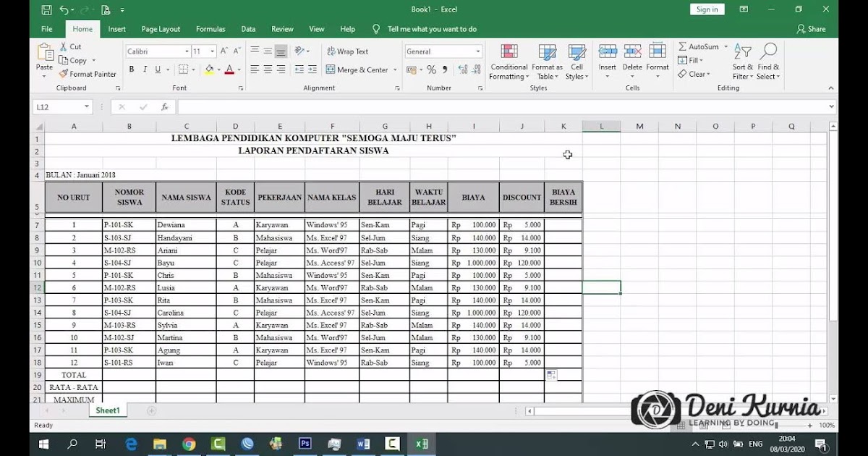The height and width of the screenshot is (456, 868).
Task: Click the Merge & Center button
Action: [357, 69]
